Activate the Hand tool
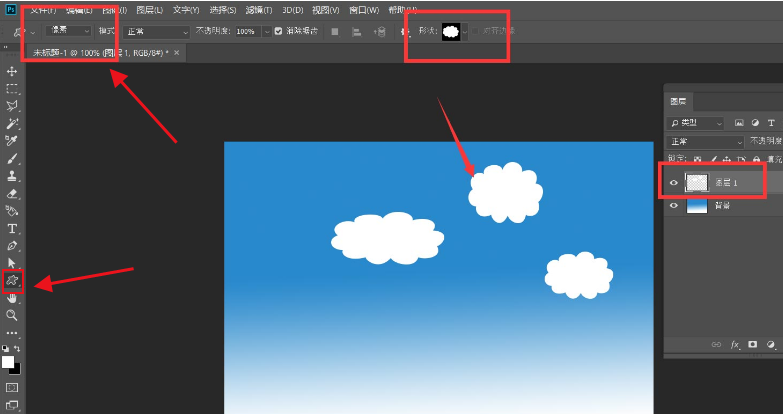 coord(12,298)
